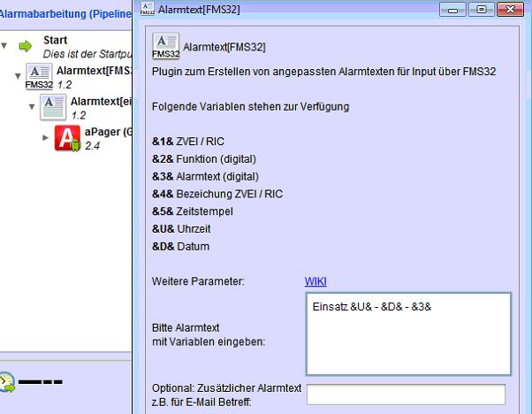Image resolution: width=532 pixels, height=414 pixels.
Task: Select the Start entry label in pipeline
Action: tap(55, 41)
